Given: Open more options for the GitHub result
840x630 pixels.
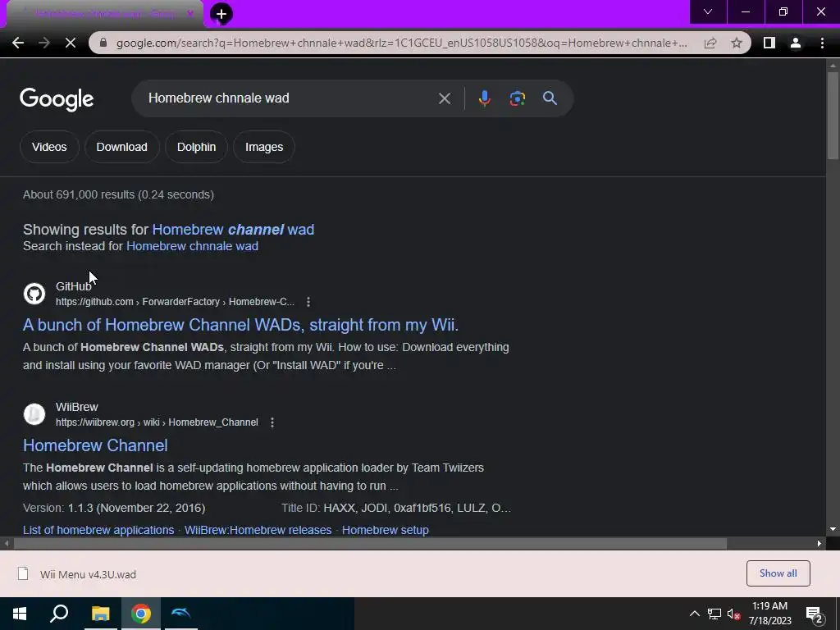Looking at the screenshot, I should [x=308, y=302].
